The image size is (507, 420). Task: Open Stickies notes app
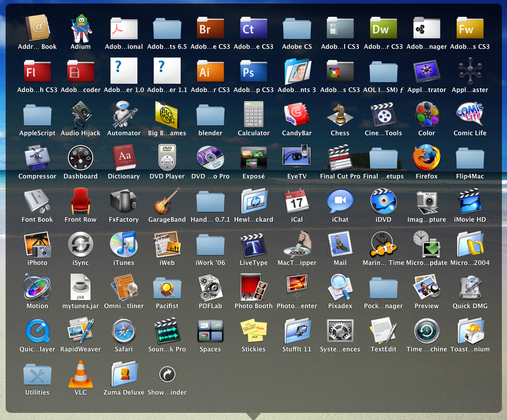tap(253, 331)
